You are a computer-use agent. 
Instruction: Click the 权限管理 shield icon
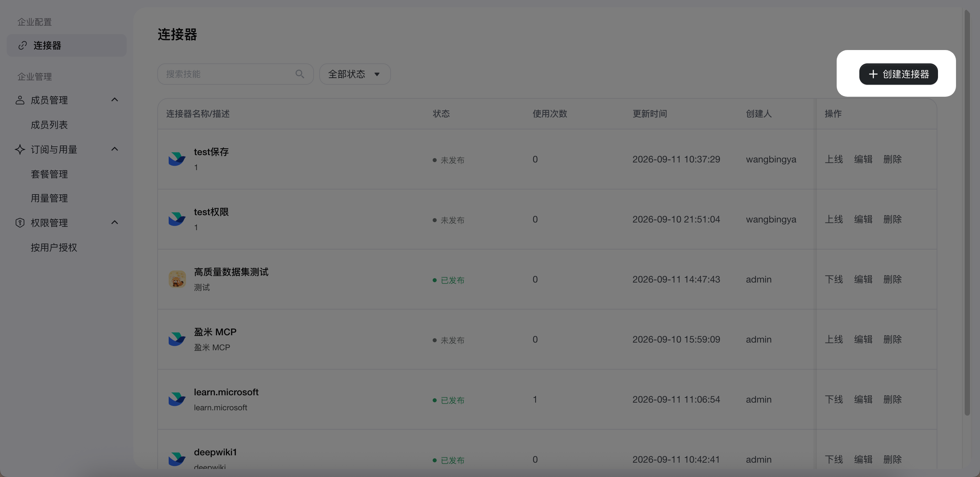[x=20, y=223]
